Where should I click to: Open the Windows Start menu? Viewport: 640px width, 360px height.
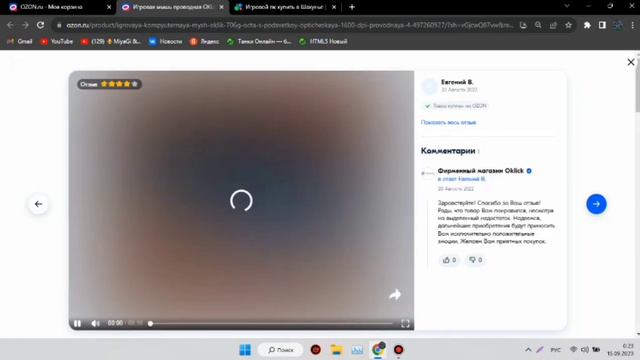[x=245, y=350]
